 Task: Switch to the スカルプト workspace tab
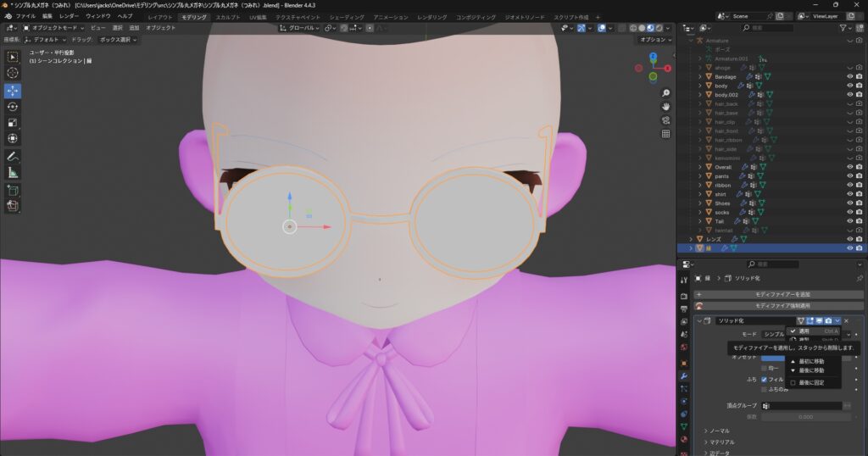click(227, 17)
